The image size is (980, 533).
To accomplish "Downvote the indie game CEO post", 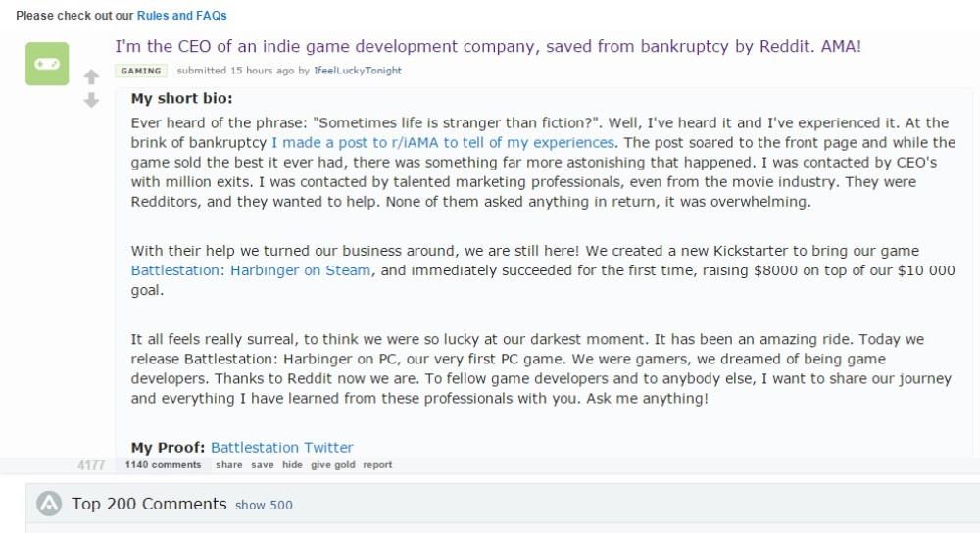I will coord(91,100).
